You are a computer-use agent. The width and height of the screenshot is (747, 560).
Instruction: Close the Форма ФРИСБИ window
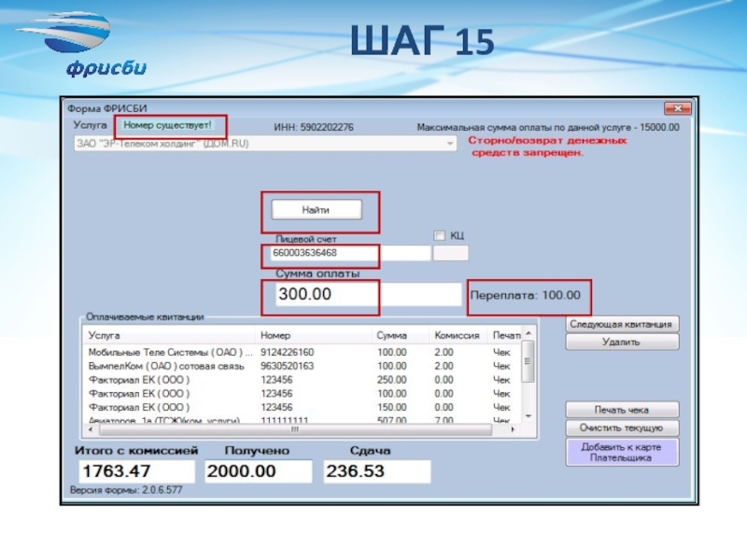pyautogui.click(x=678, y=108)
